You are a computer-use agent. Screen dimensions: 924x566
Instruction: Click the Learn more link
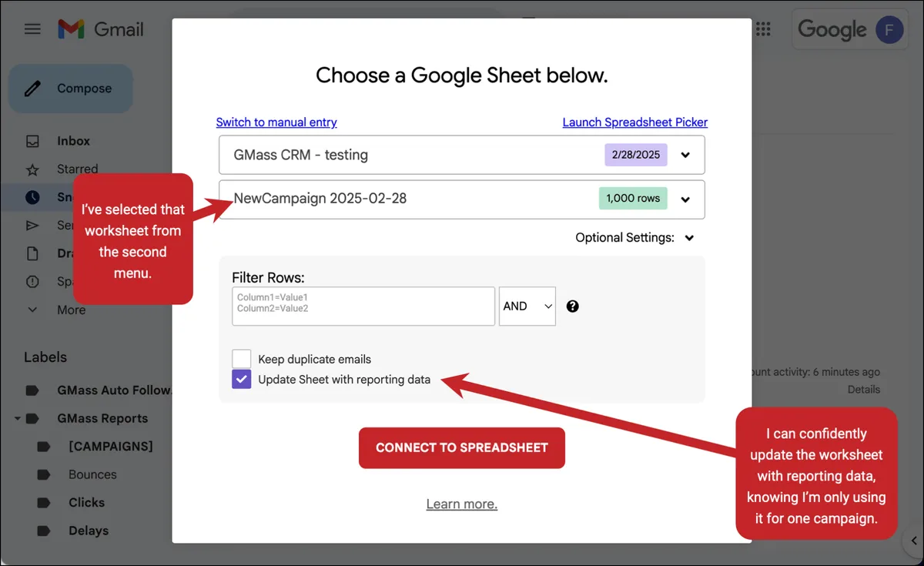pyautogui.click(x=462, y=504)
